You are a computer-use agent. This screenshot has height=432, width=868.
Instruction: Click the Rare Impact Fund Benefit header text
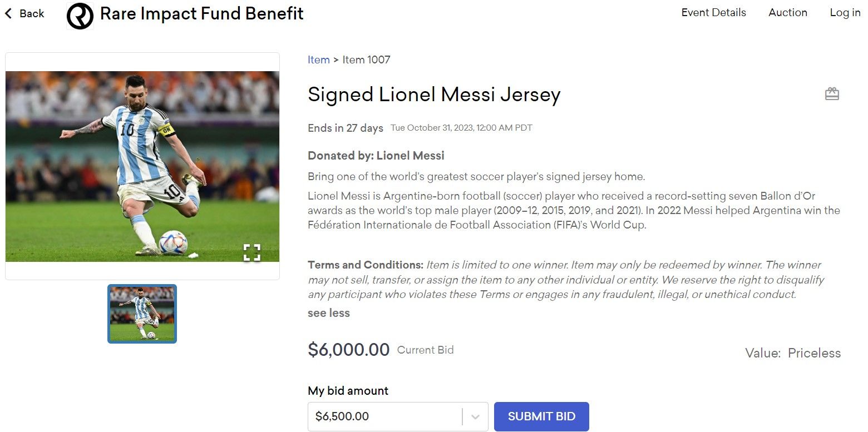click(201, 13)
